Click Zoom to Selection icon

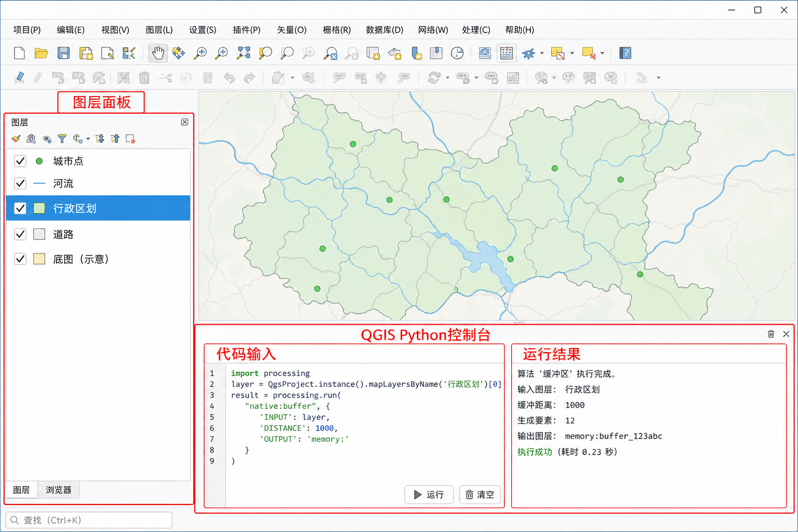pyautogui.click(x=265, y=52)
